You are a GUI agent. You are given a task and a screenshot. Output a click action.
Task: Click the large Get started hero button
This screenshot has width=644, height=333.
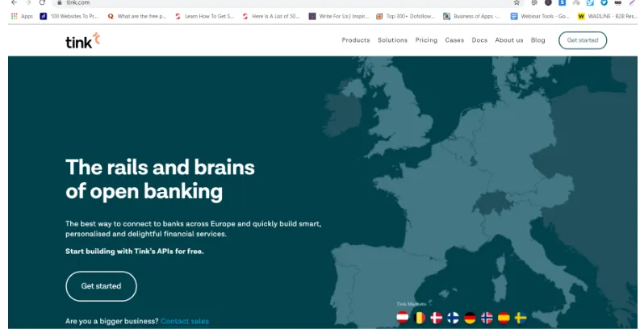101,286
